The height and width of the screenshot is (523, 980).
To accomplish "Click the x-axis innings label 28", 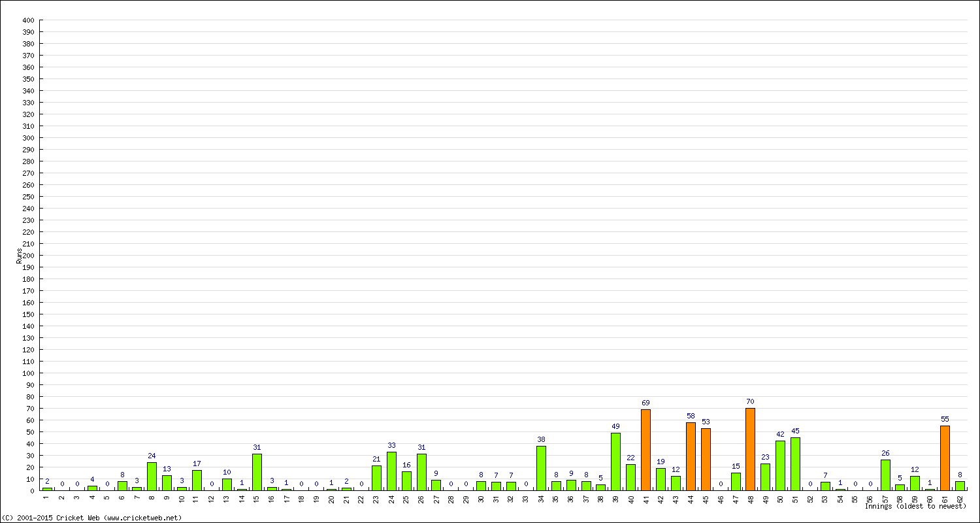I will click(451, 498).
